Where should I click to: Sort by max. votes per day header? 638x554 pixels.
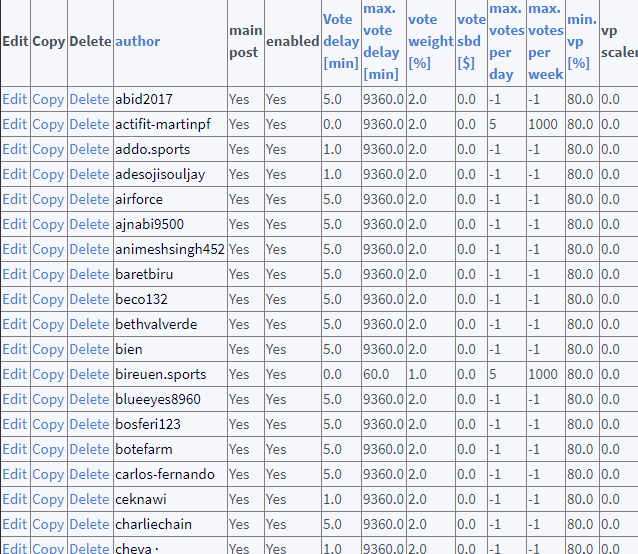tap(507, 41)
